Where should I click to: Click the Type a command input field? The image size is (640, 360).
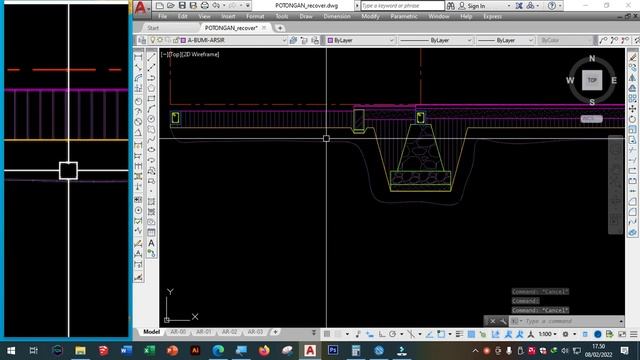point(571,321)
